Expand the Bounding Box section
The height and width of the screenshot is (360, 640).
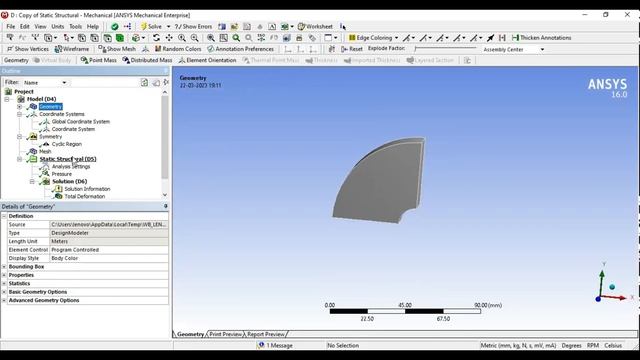4,267
